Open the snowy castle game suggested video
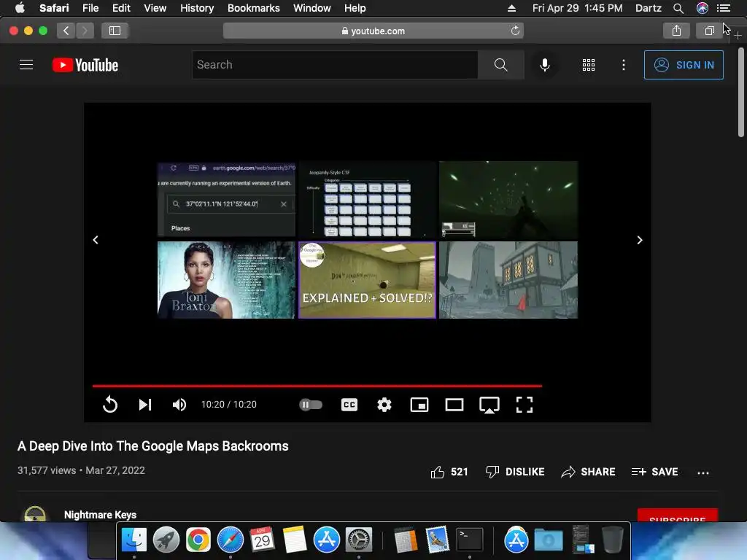The image size is (747, 560). 508,279
